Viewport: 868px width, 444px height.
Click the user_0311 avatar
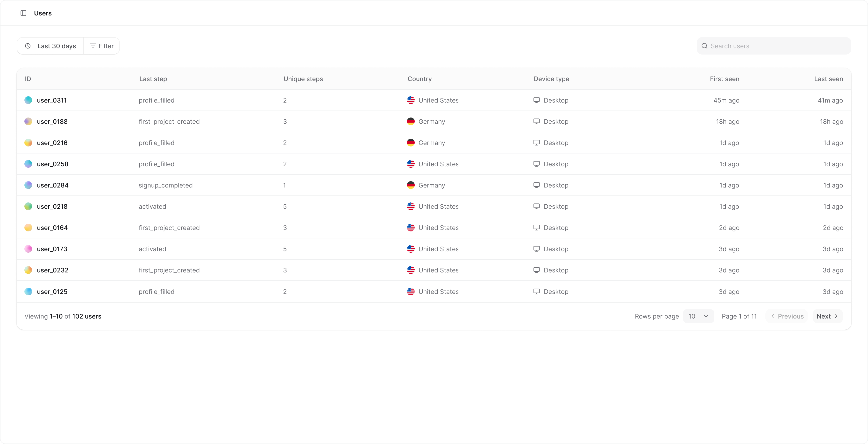coord(28,100)
